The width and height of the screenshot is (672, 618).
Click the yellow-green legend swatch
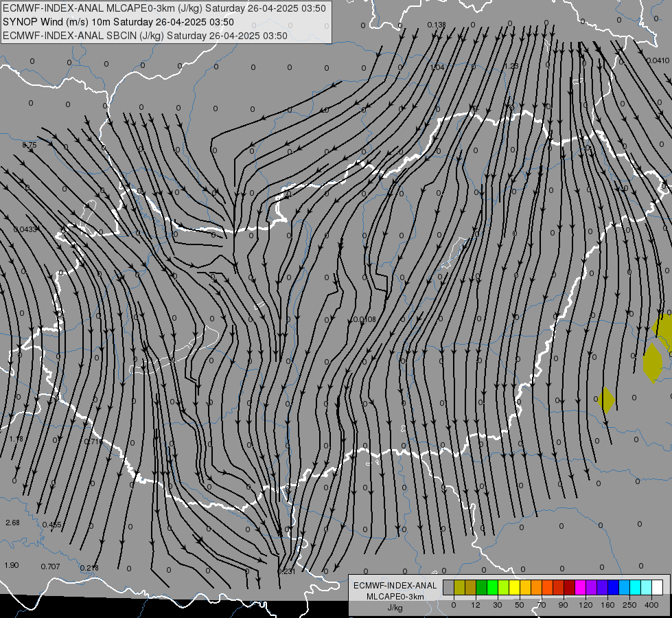(x=504, y=587)
